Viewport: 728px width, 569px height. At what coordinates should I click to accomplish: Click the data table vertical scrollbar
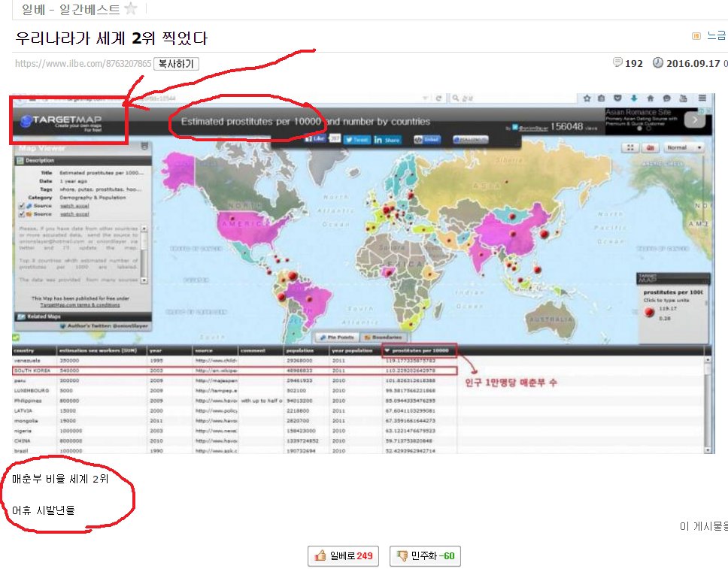(708, 404)
